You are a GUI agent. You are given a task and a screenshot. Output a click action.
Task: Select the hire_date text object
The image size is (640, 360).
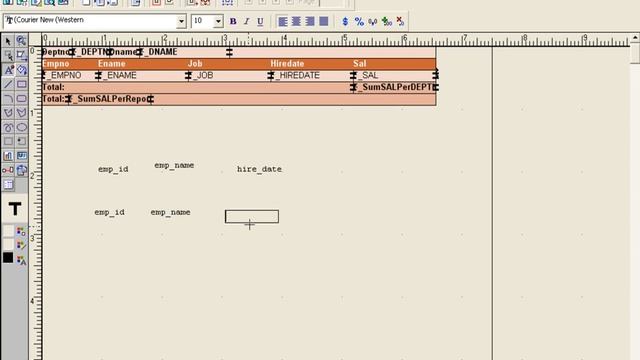[x=259, y=169]
